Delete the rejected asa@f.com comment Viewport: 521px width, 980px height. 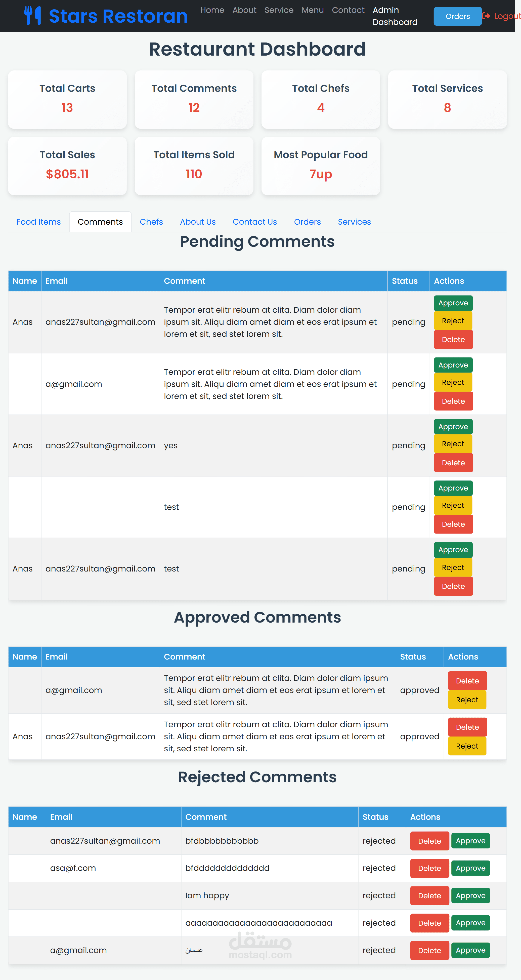click(x=429, y=868)
